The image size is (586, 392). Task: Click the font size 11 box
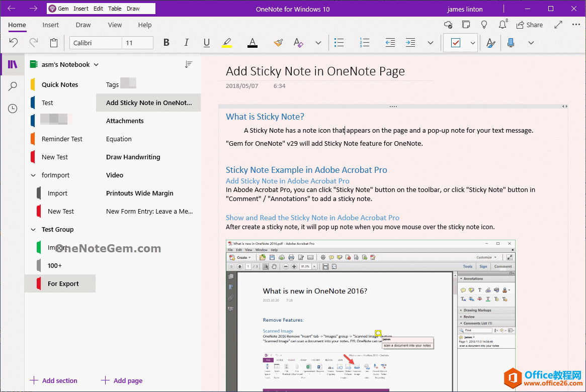[137, 43]
